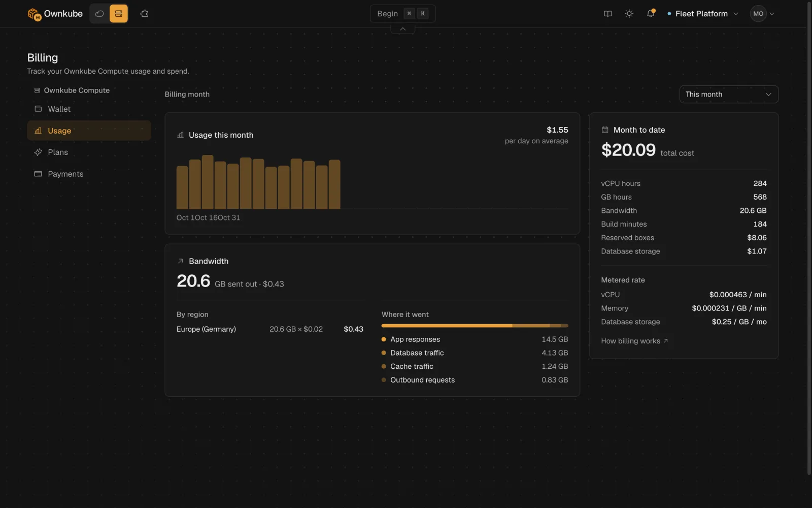Click the Bandwidth arrow icon

pyautogui.click(x=180, y=261)
